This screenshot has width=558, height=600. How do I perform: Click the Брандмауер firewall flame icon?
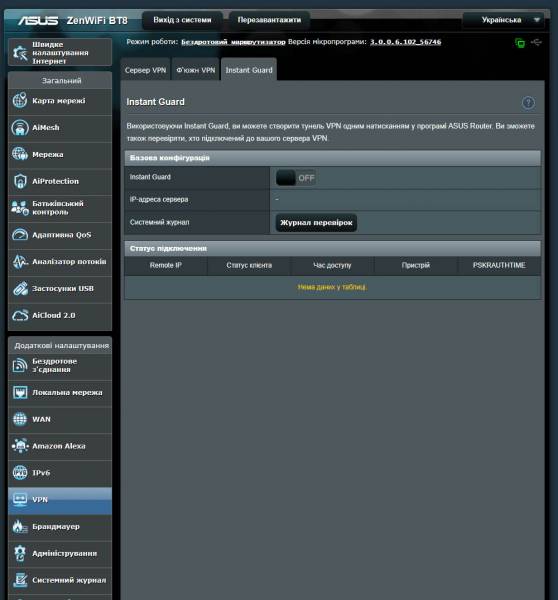point(20,527)
